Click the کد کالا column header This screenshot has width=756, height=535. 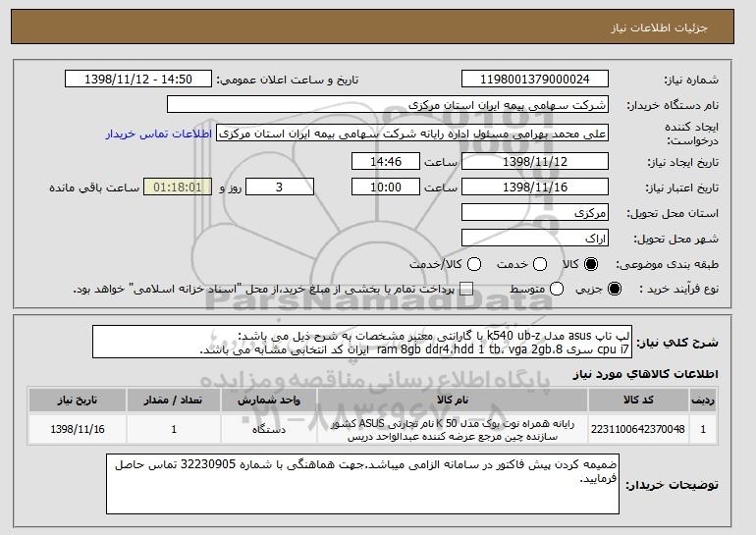[638, 401]
